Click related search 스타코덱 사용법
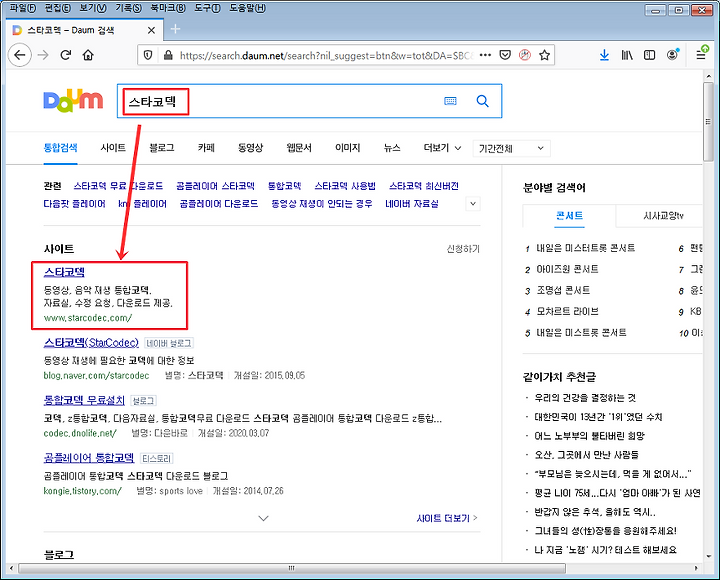The height and width of the screenshot is (580, 720). tap(345, 186)
